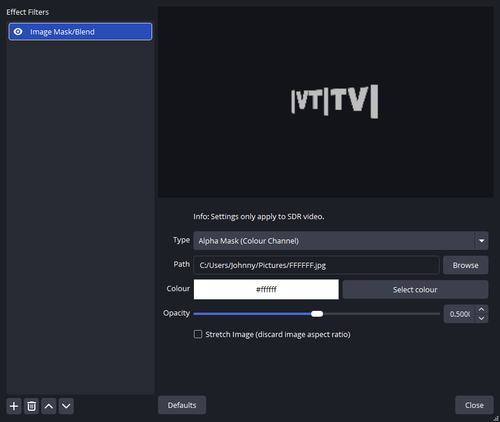Decrease Opacity value with down arrow
The image size is (500, 422).
coord(481,318)
